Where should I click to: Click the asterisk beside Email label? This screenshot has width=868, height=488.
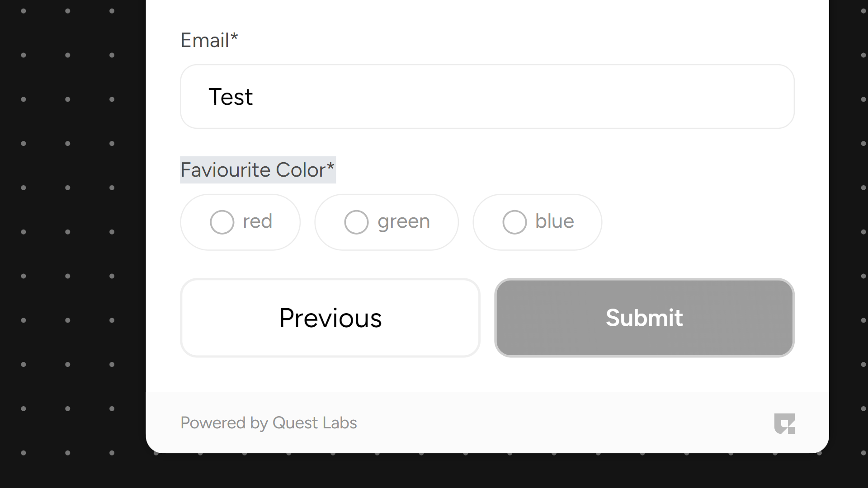tap(234, 38)
